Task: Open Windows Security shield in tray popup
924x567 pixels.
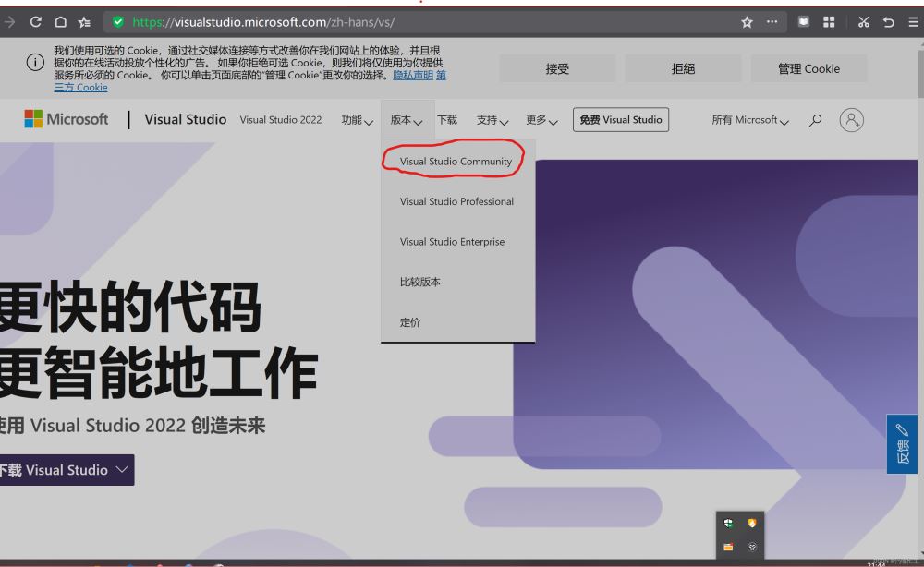Action: [x=728, y=524]
